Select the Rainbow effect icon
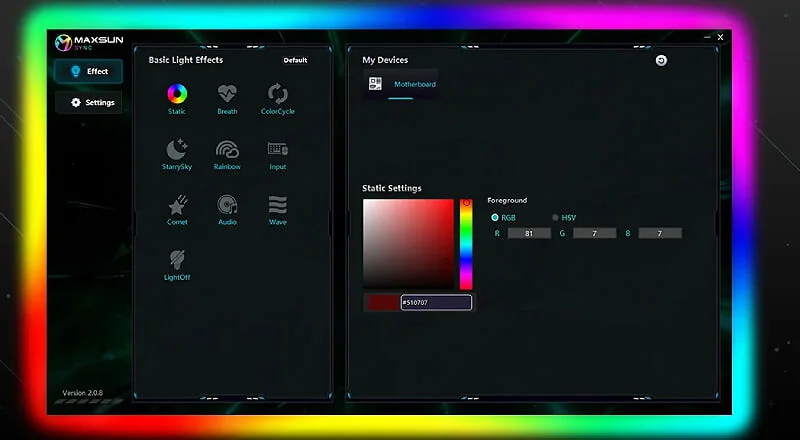Screen dimensions: 800x440 click(227, 149)
